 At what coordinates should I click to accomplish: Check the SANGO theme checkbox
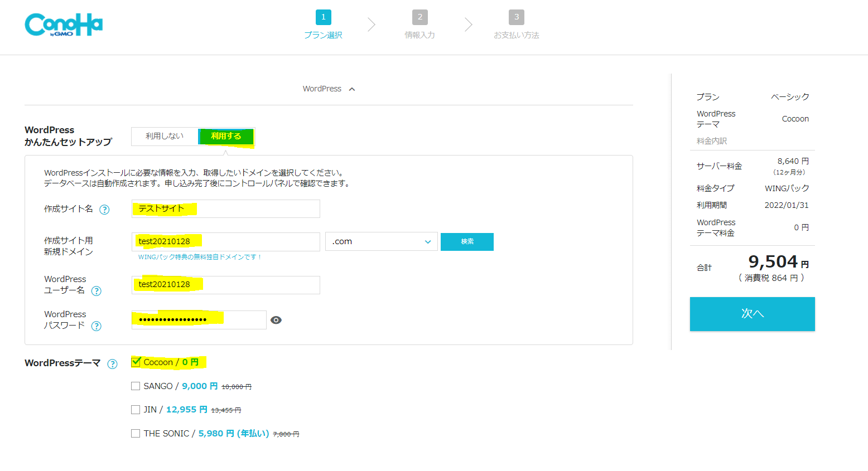[136, 386]
